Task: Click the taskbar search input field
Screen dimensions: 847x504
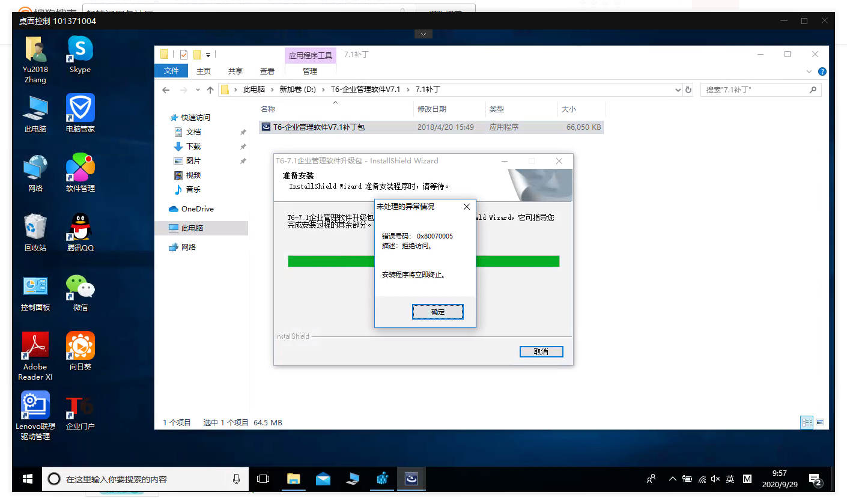Action: tap(144, 479)
